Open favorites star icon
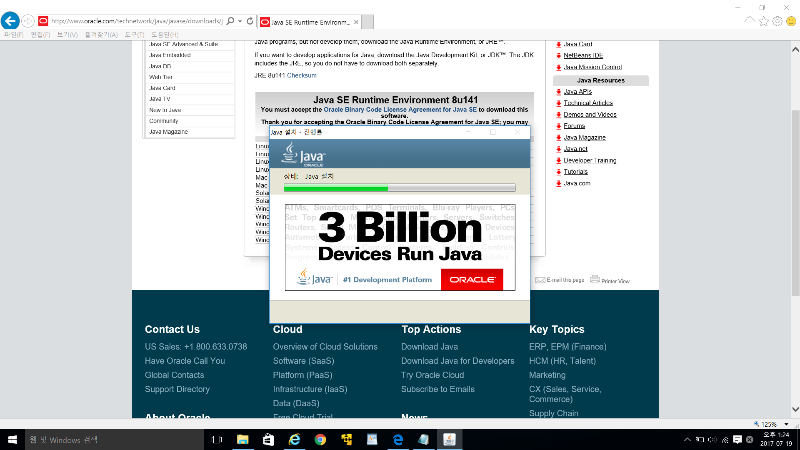The width and height of the screenshot is (800, 450). (764, 21)
